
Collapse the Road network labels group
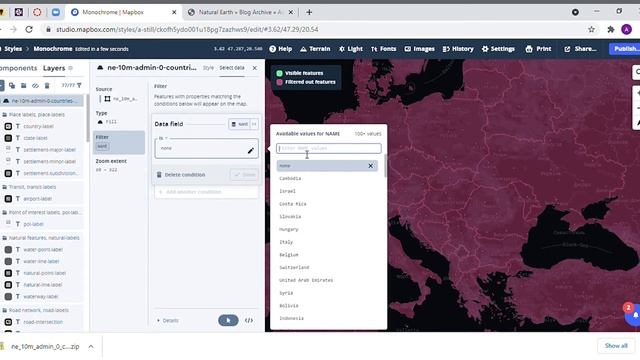click(x=5, y=310)
